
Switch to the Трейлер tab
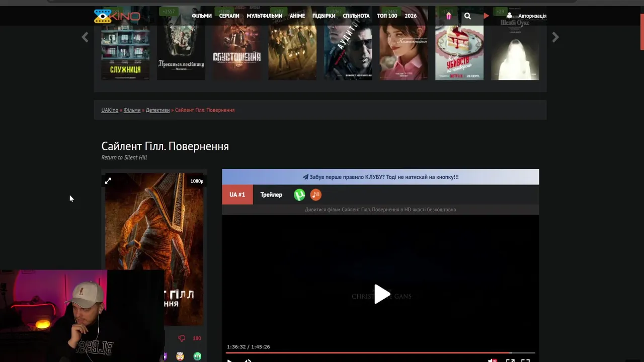pos(271,195)
